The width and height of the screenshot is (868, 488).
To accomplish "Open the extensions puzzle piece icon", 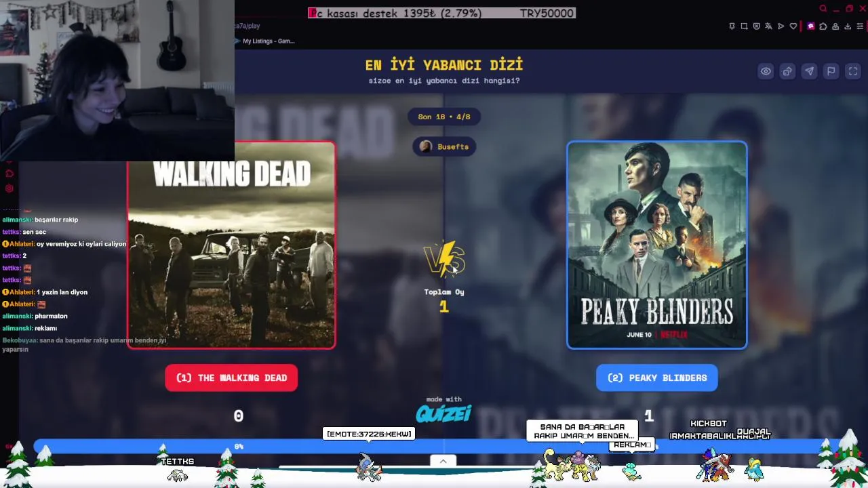I will point(823,26).
